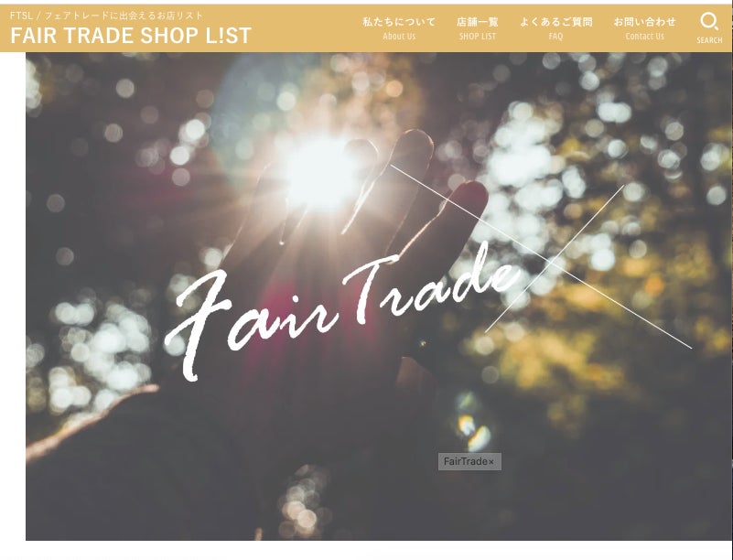
Task: Click the bright sun flare in the hero image
Action: click(x=321, y=172)
